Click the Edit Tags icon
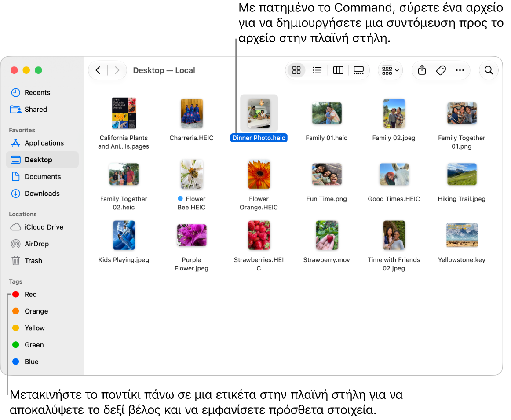 pos(441,70)
